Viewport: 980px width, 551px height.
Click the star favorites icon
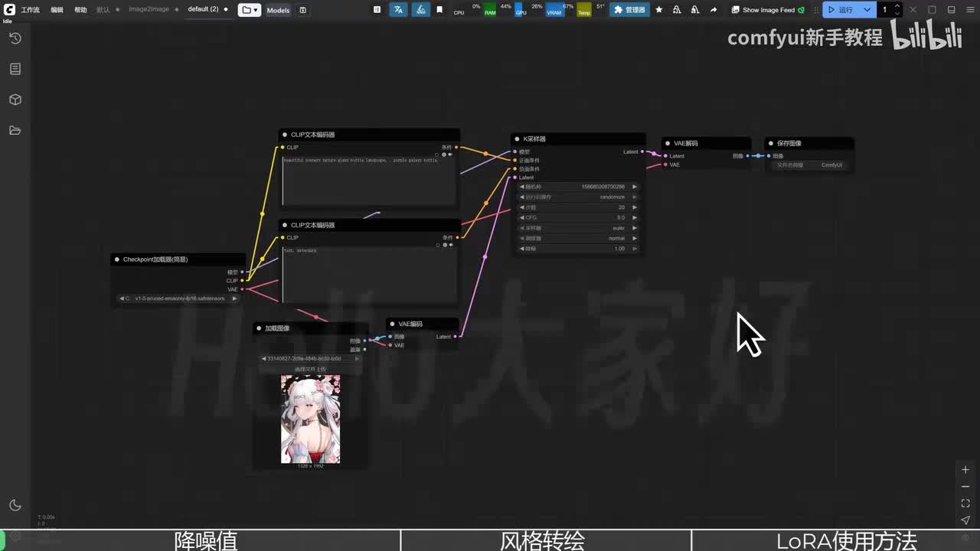pyautogui.click(x=658, y=10)
